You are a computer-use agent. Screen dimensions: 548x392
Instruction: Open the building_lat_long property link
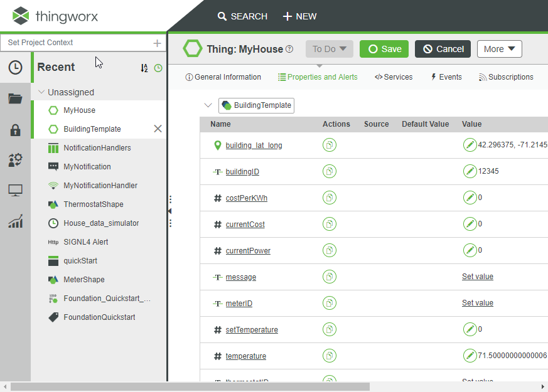(254, 146)
